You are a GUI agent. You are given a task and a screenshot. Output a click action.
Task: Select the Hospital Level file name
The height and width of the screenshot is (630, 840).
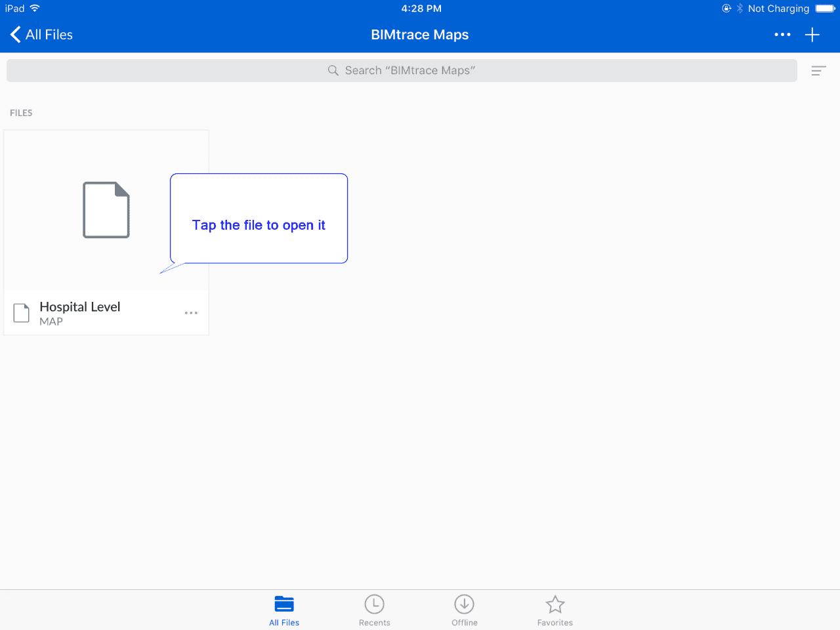(x=80, y=306)
